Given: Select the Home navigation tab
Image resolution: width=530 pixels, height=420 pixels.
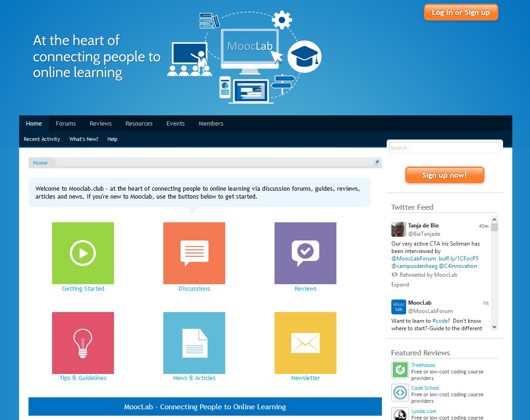Looking at the screenshot, I should point(34,123).
